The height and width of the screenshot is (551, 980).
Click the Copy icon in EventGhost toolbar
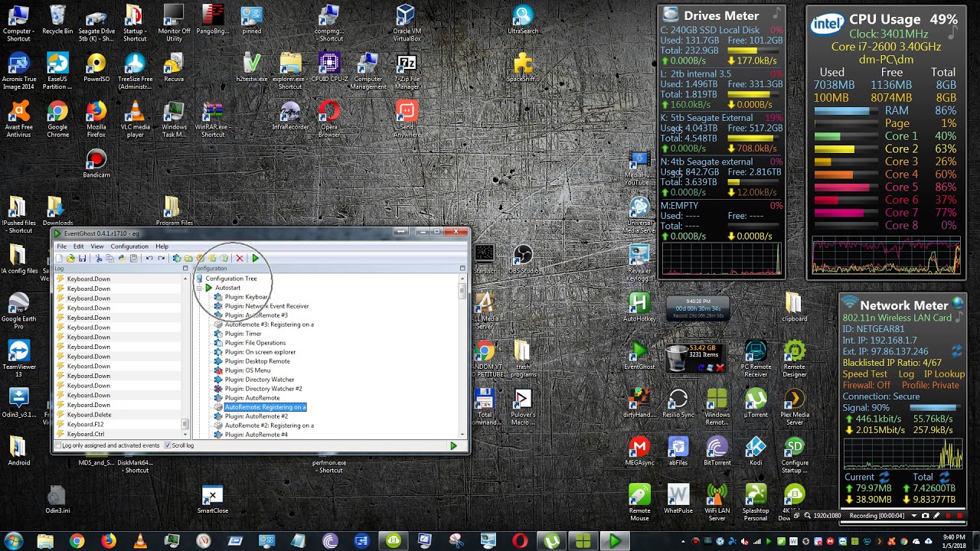click(x=109, y=259)
